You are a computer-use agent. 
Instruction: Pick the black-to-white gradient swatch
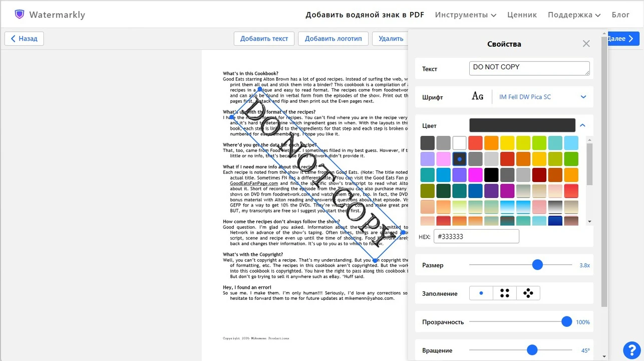click(x=555, y=207)
